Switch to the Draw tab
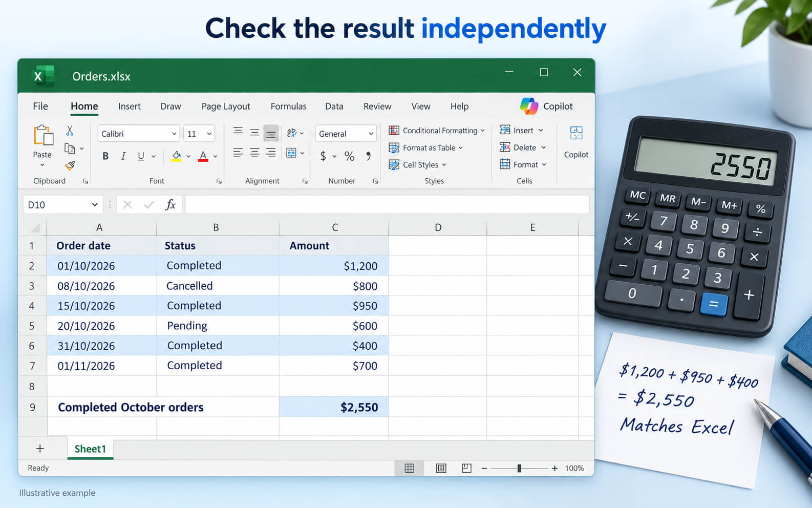This screenshot has height=508, width=812. [170, 106]
